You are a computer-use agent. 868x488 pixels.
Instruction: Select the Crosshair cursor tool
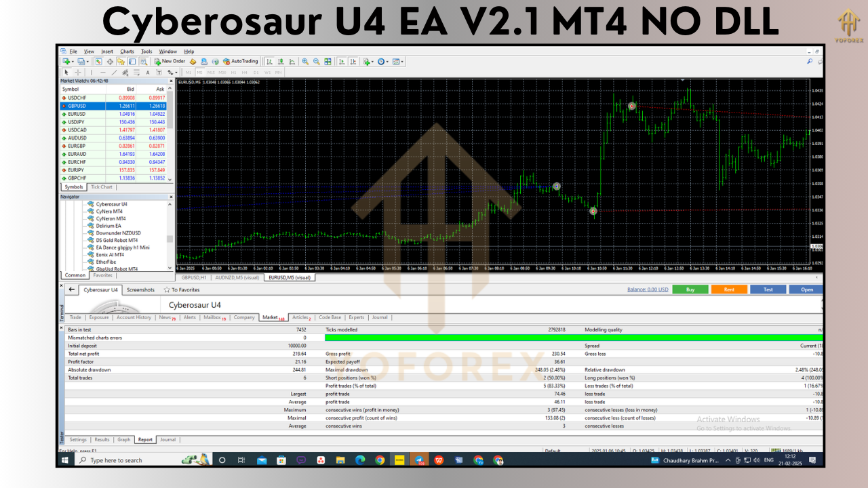(x=78, y=71)
